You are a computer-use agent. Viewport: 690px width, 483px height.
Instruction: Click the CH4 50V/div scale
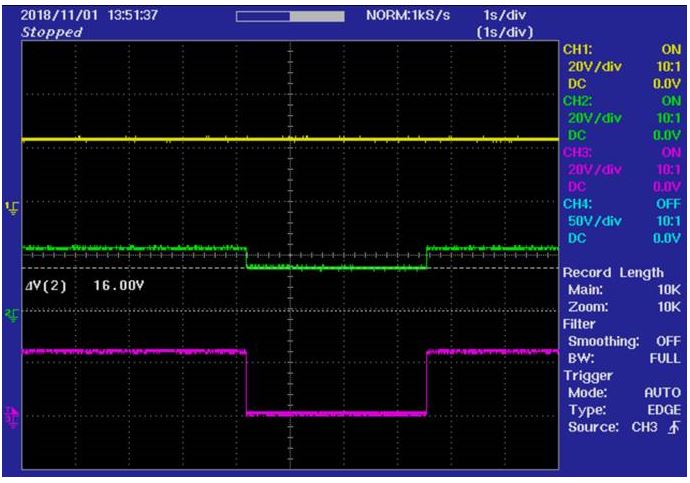595,221
